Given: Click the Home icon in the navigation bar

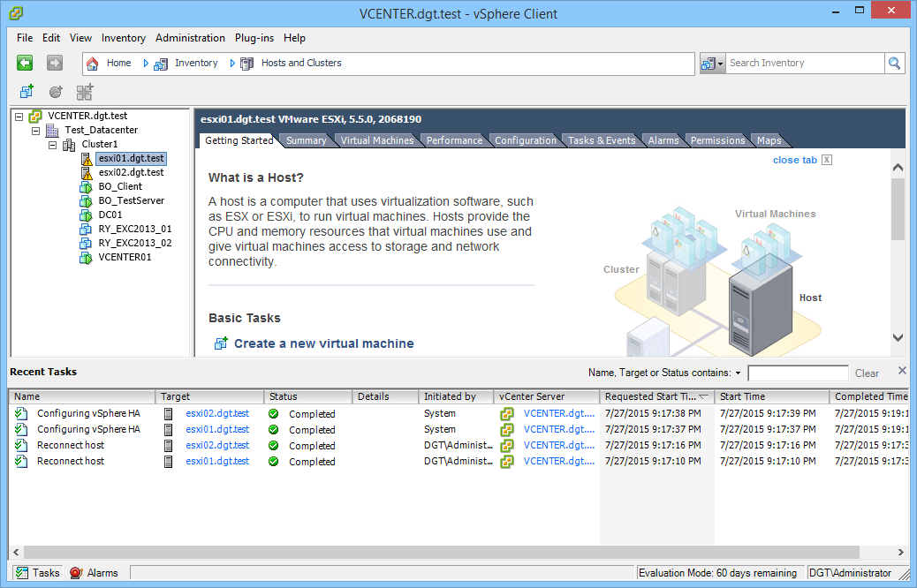Looking at the screenshot, I should pos(93,63).
